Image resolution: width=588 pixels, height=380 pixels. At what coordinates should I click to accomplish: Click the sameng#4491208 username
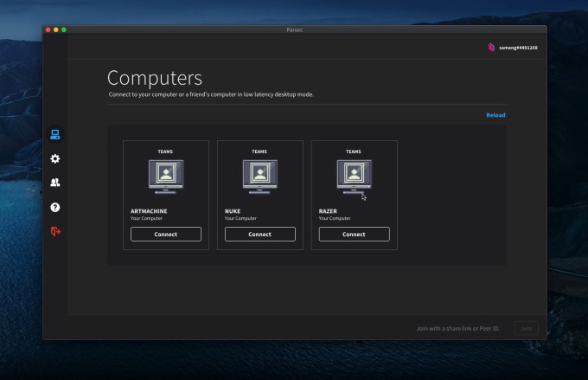(x=518, y=48)
